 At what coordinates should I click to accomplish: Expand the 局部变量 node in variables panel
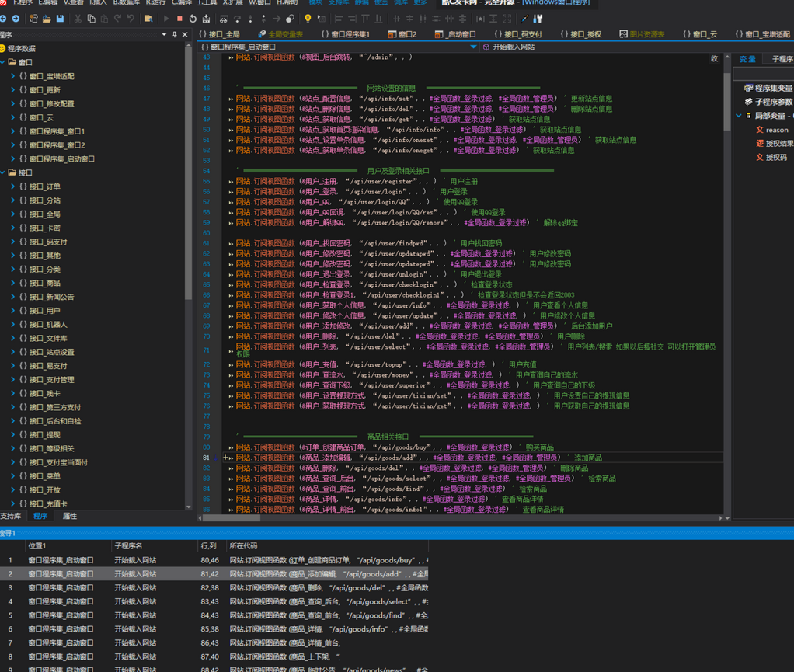coord(738,116)
